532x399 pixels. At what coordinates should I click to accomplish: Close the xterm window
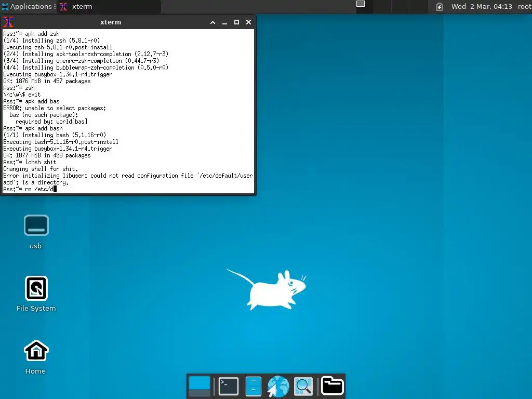[x=249, y=22]
